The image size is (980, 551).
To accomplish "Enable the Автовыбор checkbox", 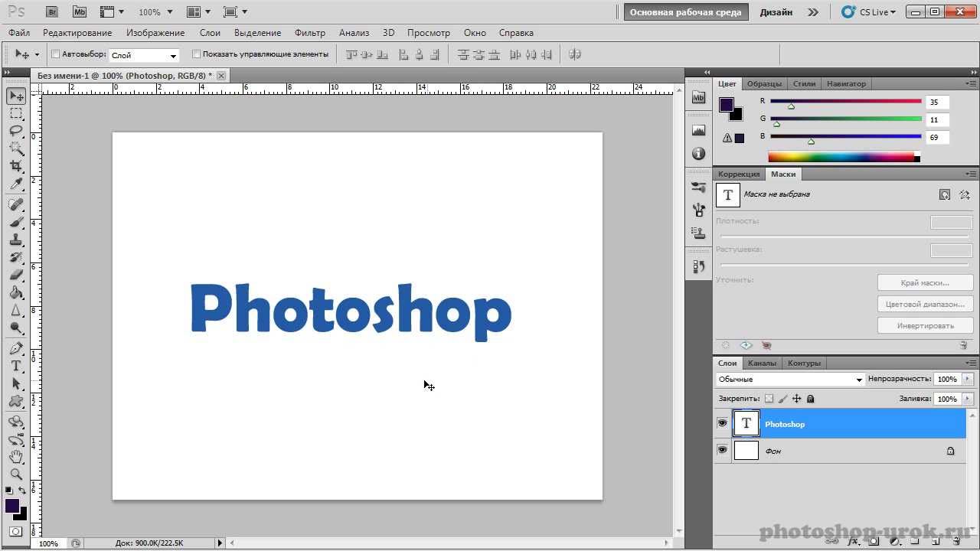I will tap(55, 54).
